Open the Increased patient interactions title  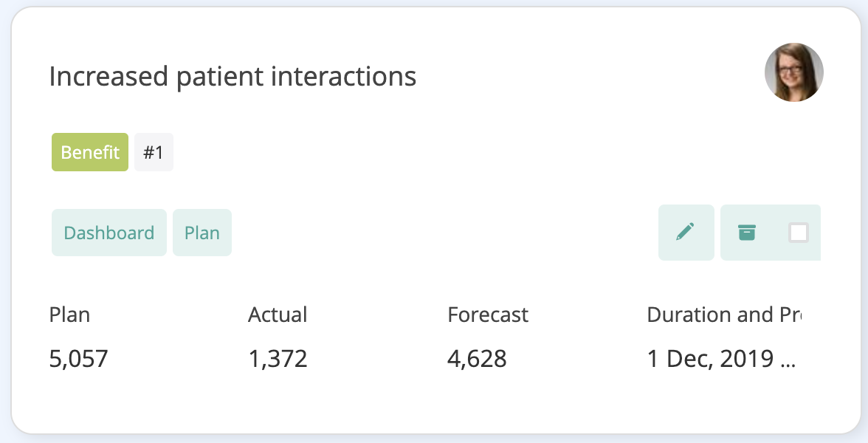pos(232,77)
